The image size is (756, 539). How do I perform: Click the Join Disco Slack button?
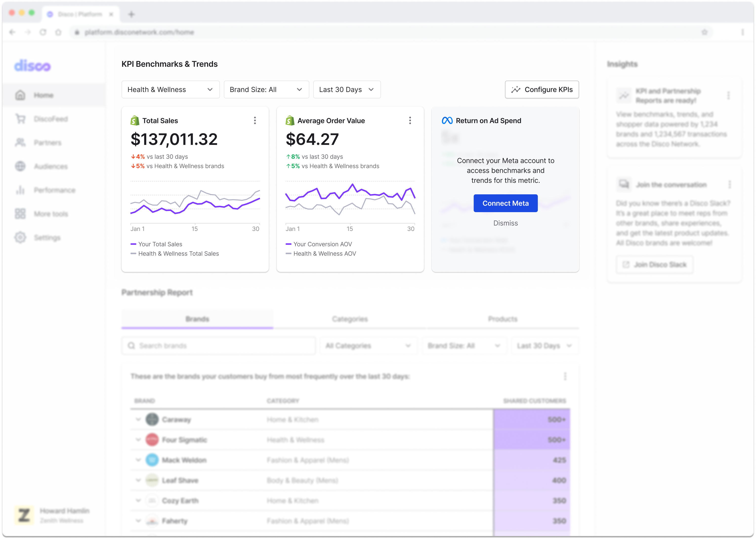point(654,265)
